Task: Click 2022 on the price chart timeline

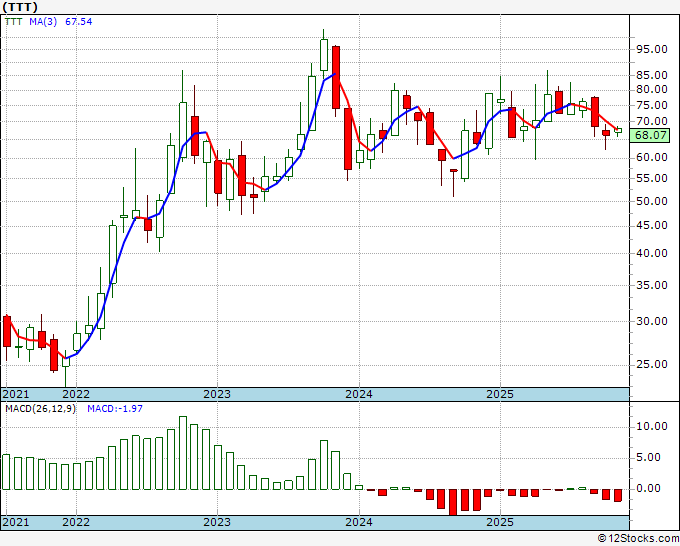Action: [x=76, y=394]
